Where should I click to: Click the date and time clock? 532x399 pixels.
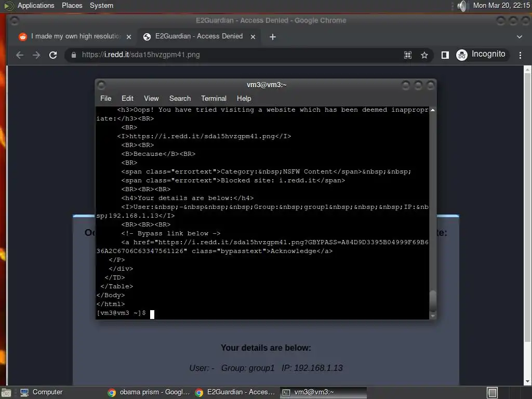tap(501, 5)
